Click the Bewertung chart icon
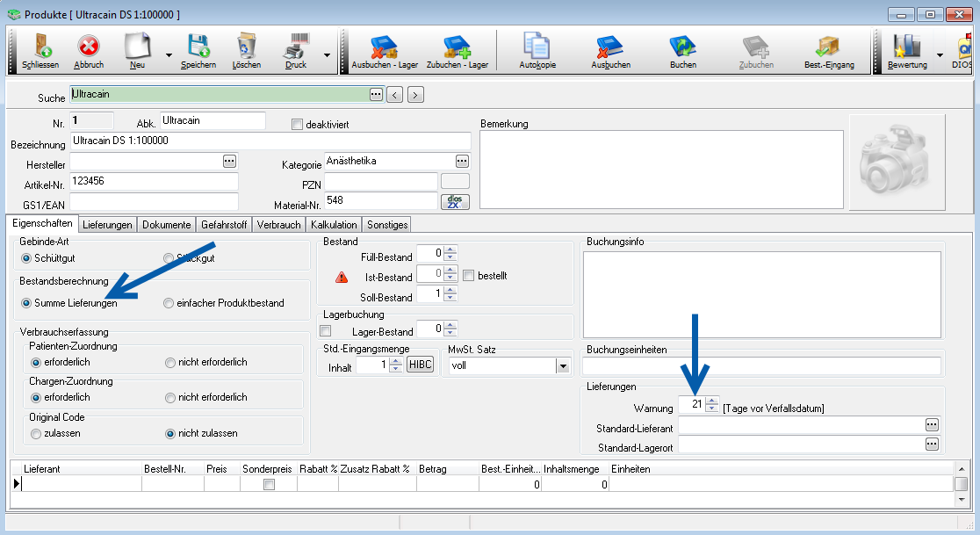The height and width of the screenshot is (535, 980). point(907,47)
